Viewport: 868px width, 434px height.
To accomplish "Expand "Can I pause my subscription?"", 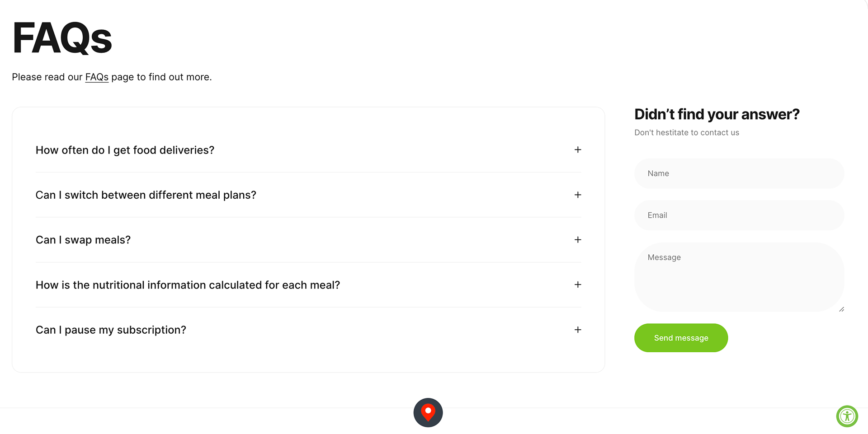I will click(308, 330).
